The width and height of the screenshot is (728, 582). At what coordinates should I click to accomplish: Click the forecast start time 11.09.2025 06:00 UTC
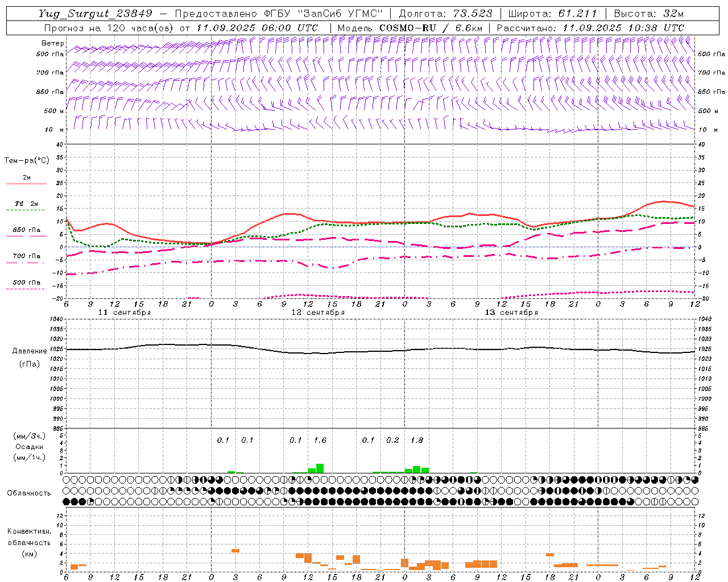(x=257, y=27)
